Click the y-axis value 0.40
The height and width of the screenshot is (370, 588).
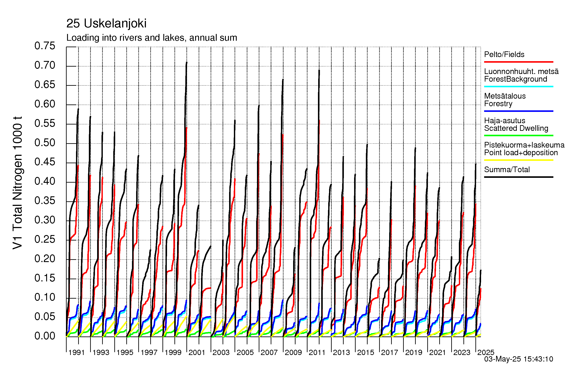click(45, 181)
